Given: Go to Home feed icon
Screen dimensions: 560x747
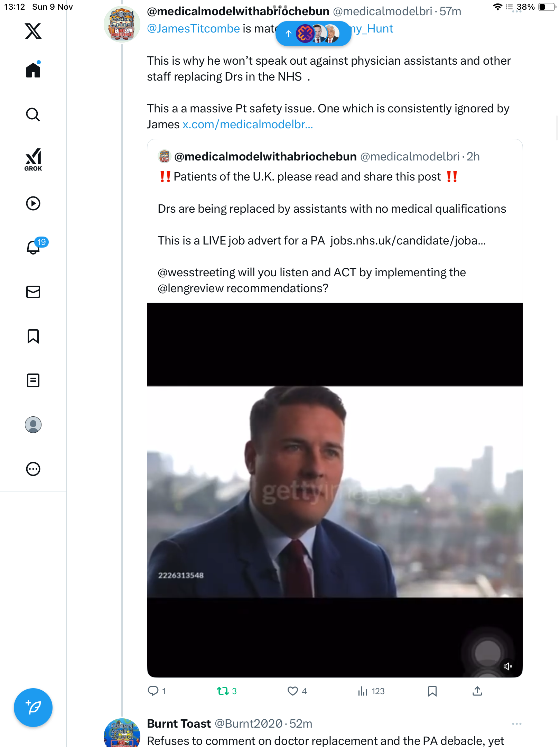Looking at the screenshot, I should pos(33,70).
